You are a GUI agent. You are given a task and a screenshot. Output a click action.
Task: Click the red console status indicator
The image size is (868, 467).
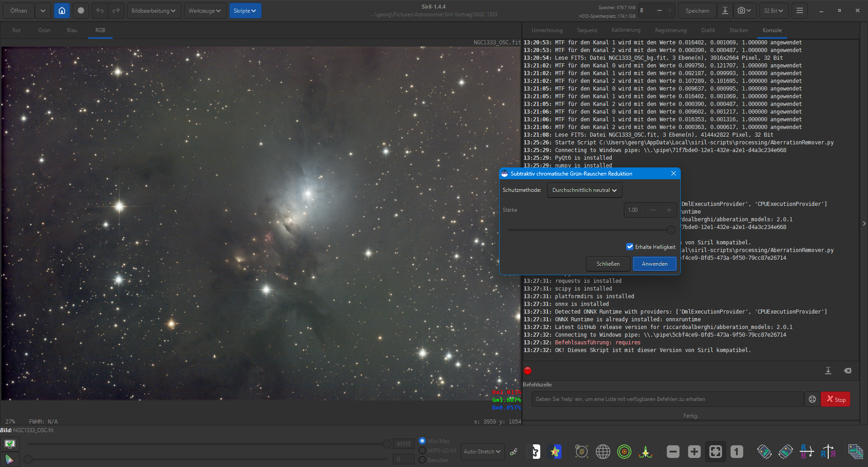pos(528,371)
